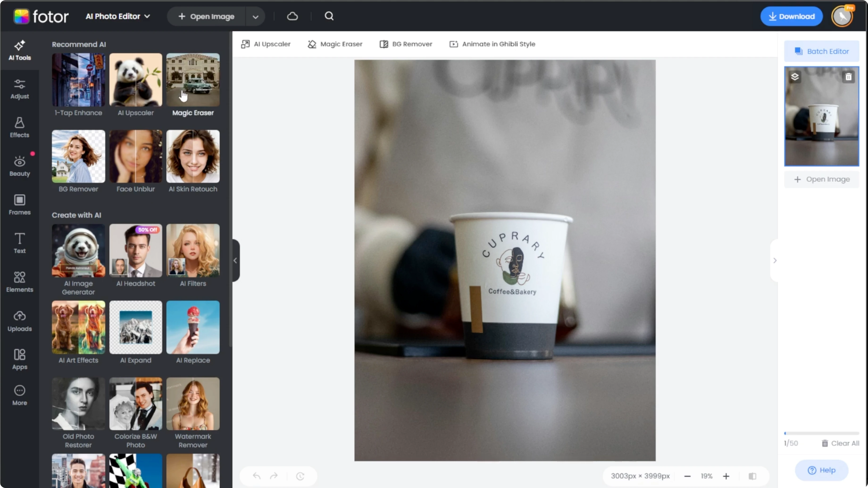Image resolution: width=868 pixels, height=488 pixels.
Task: Click the redo arrow icon
Action: click(274, 476)
